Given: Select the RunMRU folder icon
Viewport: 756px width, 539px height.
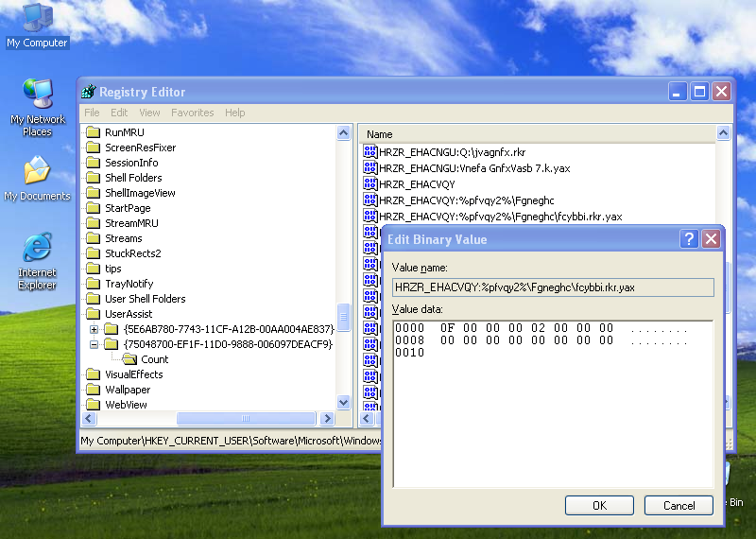Looking at the screenshot, I should tap(93, 132).
